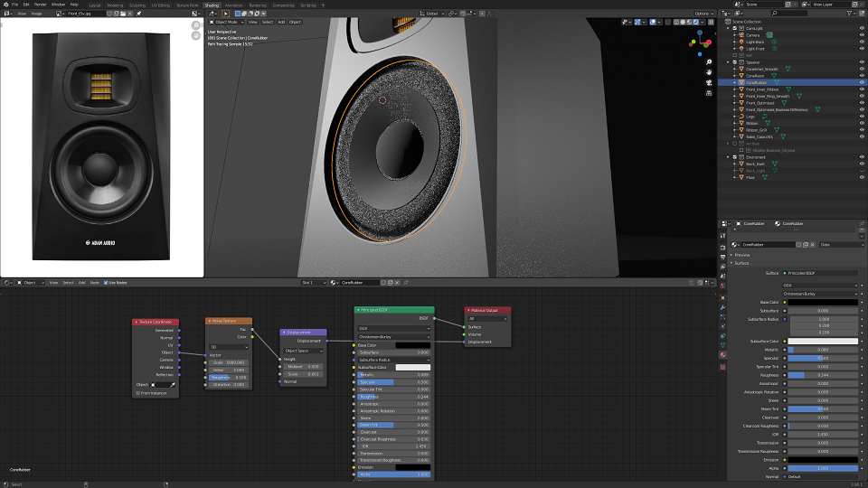
Task: Select solid viewport shading mode icon
Action: [x=683, y=22]
